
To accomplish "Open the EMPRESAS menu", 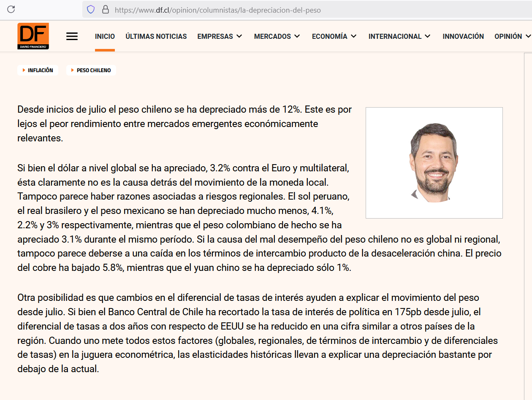I will coord(215,36).
